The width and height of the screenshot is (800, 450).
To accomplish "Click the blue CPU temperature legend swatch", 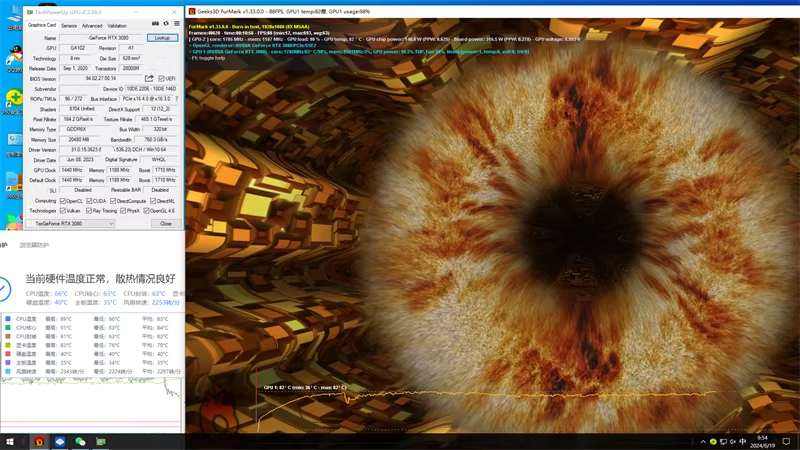I will tap(8, 319).
